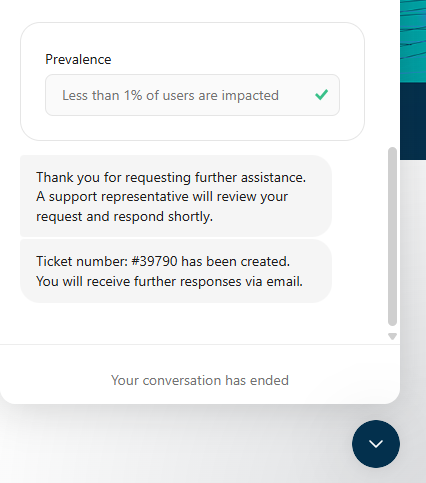Click empty chat area below ticket message
Viewport: 426px width, 483px height.
(193, 323)
